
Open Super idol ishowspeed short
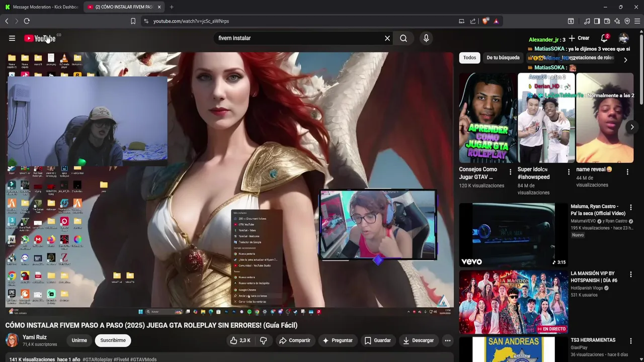546,118
